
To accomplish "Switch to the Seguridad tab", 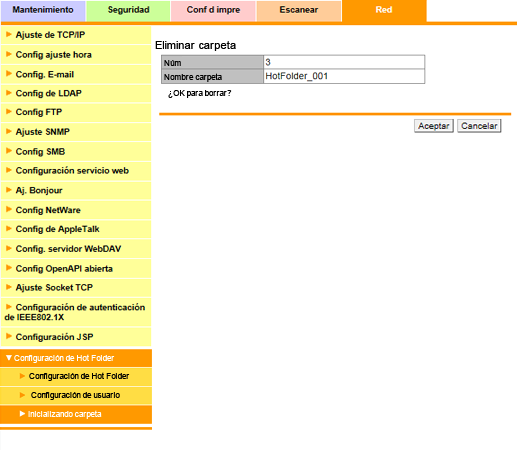I will pos(128,10).
